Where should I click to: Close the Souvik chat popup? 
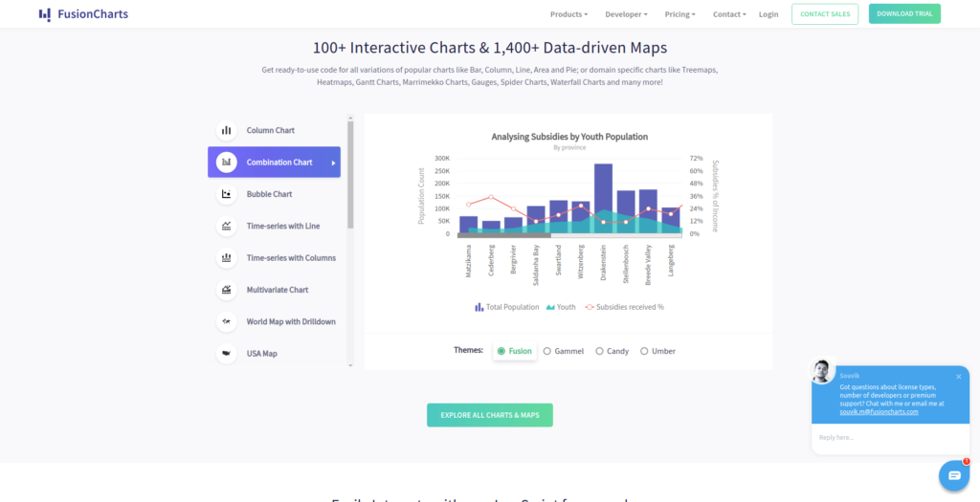[958, 377]
